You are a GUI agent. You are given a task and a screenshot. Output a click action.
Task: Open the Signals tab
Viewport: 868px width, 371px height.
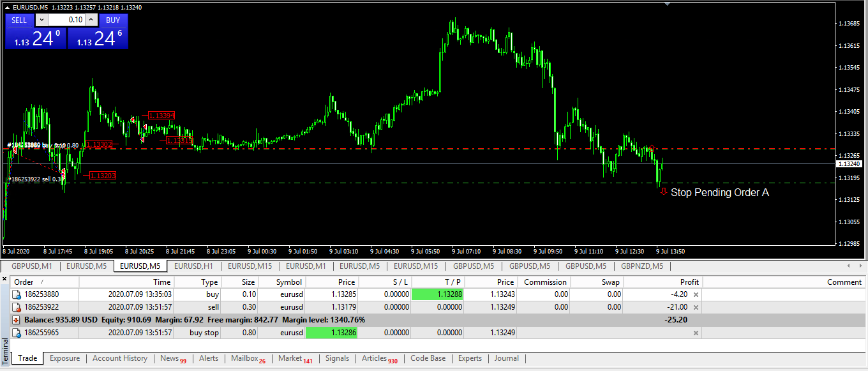coord(338,358)
